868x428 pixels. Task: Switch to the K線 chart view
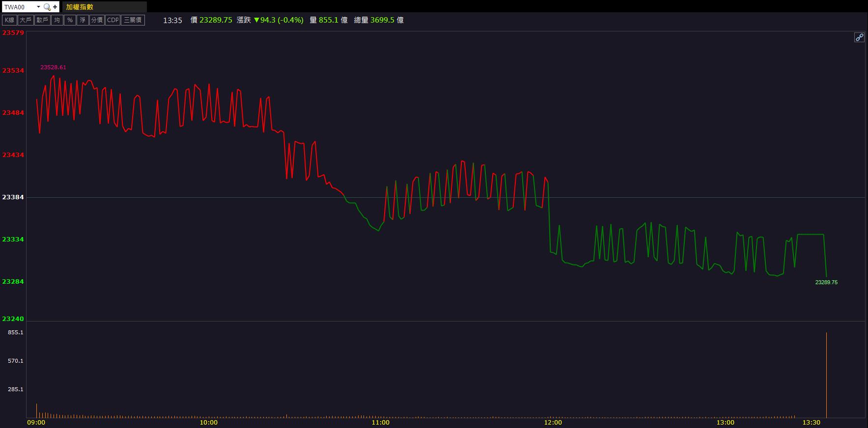(x=9, y=20)
